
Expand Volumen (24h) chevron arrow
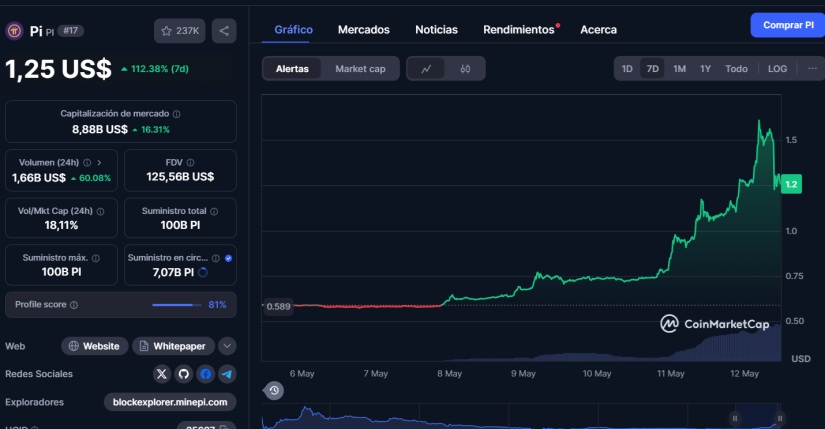pos(99,163)
